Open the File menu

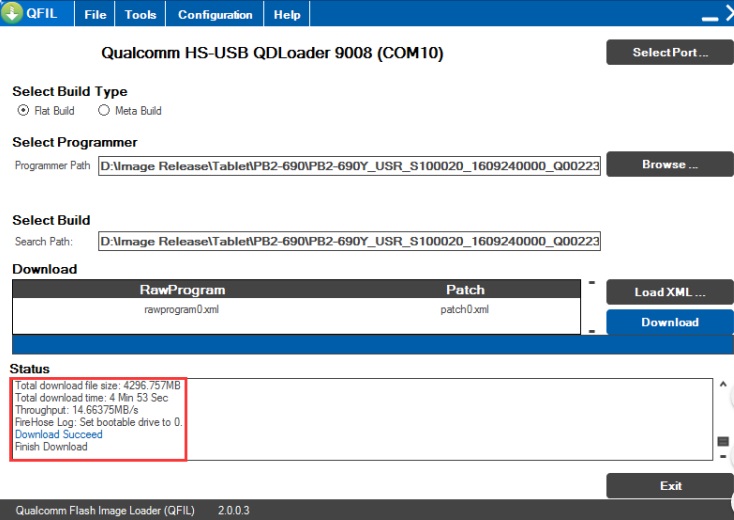coord(95,15)
